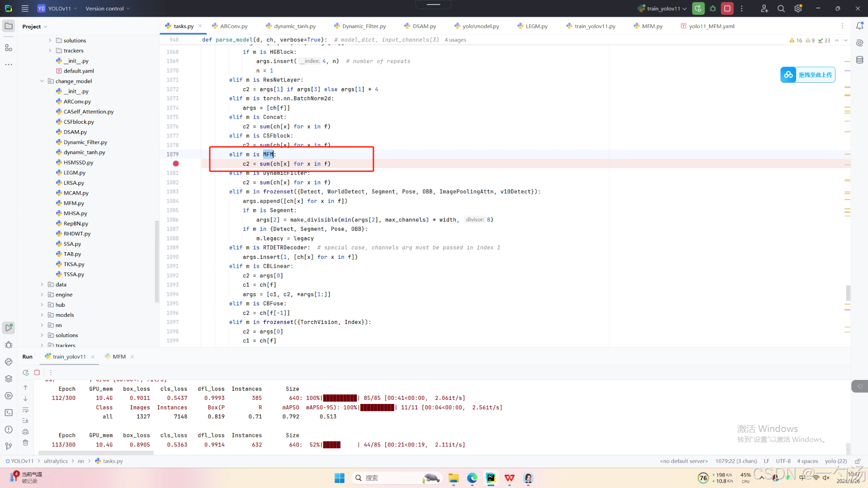
Task: Expand the engine folder in tree
Action: click(42, 295)
